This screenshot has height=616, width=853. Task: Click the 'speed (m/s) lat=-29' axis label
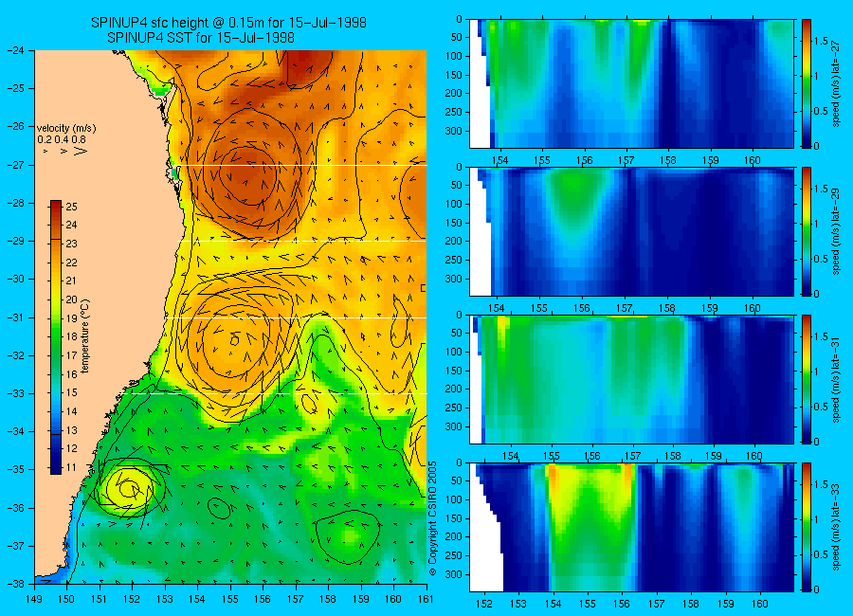point(837,232)
